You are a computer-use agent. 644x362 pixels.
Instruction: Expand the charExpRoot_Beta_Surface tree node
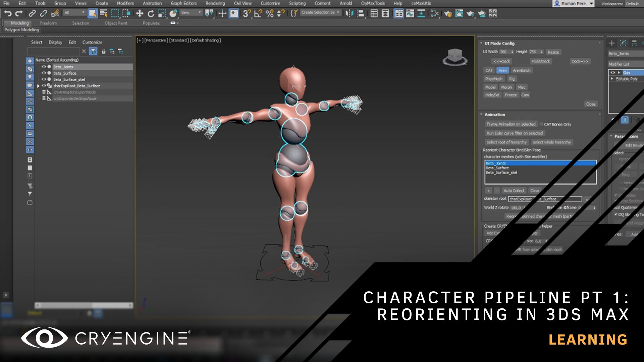[38, 86]
